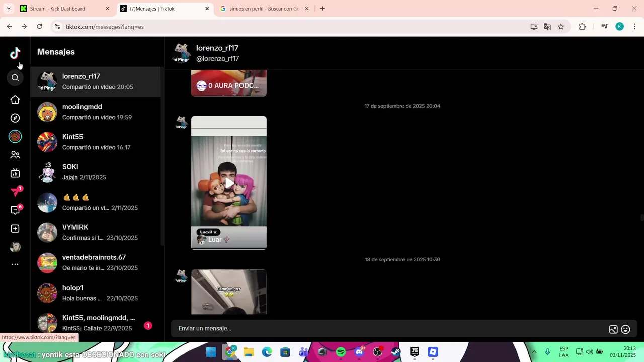Open Discord from the taskbar
The width and height of the screenshot is (644, 362).
click(x=359, y=352)
